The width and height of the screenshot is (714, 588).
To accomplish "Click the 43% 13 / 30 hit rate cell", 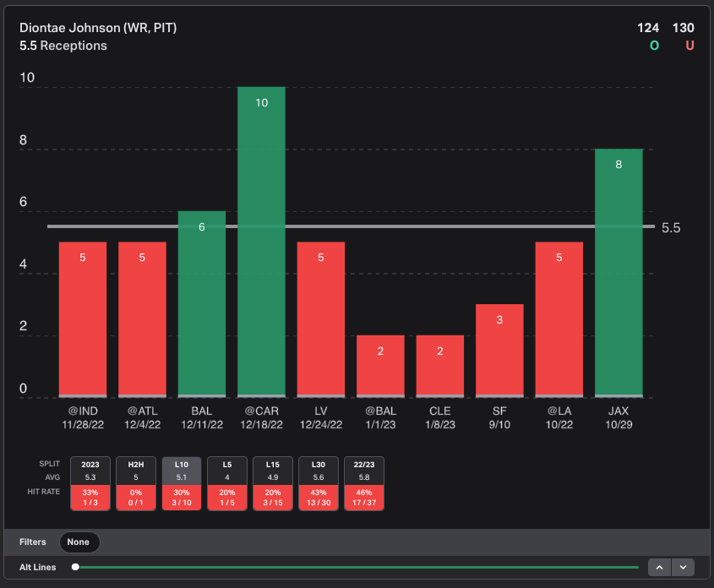I will [x=319, y=498].
